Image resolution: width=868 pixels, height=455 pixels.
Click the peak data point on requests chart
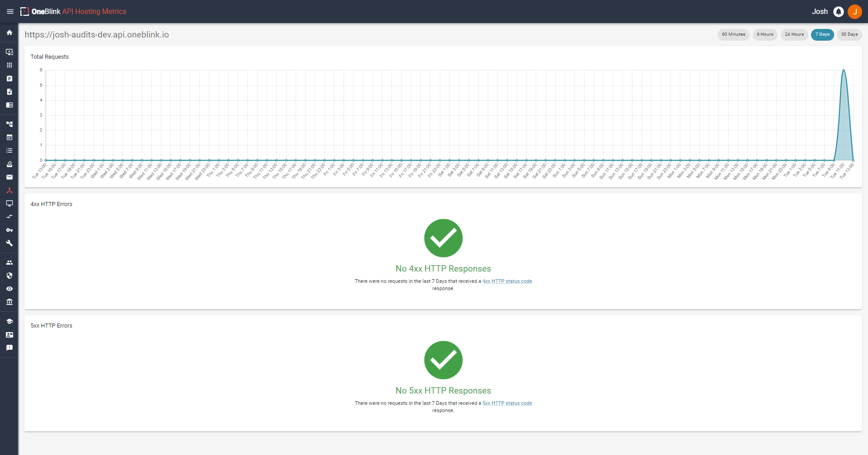[x=844, y=70]
